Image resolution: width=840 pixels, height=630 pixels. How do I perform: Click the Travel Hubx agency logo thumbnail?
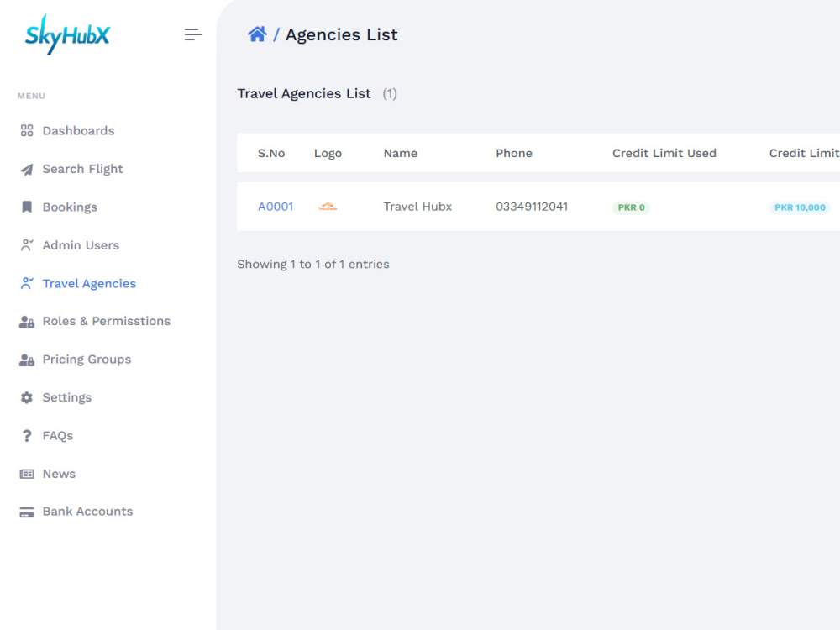(328, 207)
